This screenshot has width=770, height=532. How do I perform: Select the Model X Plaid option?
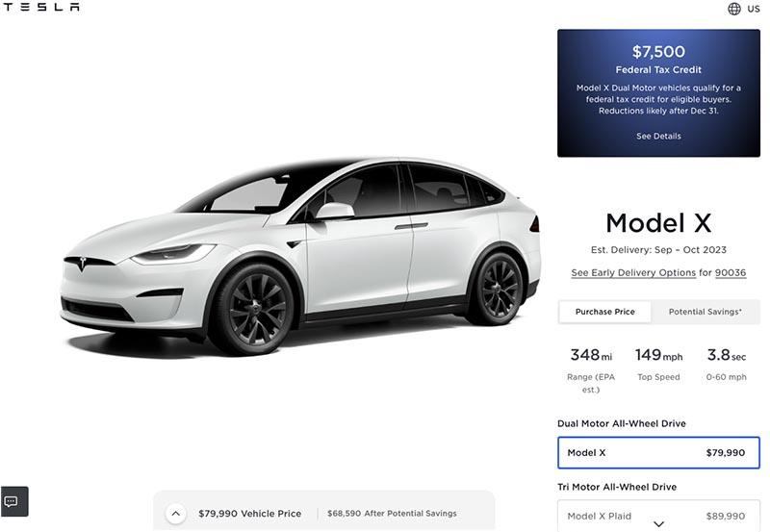(x=658, y=516)
